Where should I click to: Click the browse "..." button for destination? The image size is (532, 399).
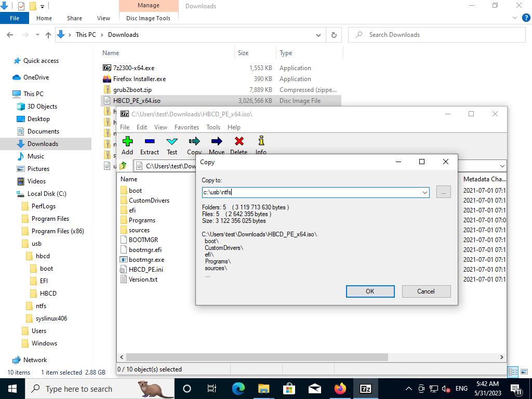[443, 192]
